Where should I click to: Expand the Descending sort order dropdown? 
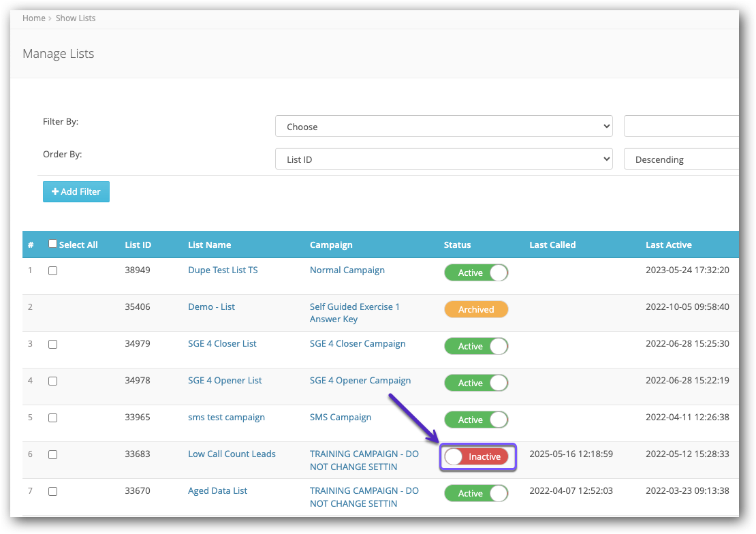681,159
